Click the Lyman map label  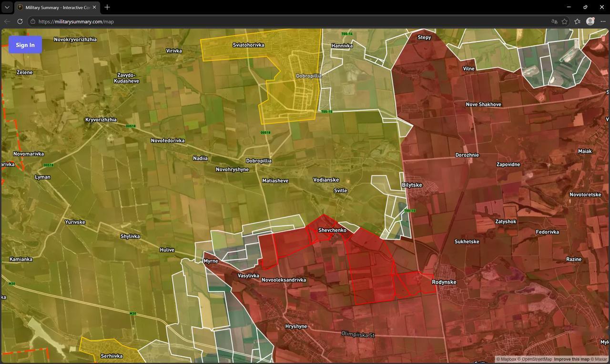[42, 177]
